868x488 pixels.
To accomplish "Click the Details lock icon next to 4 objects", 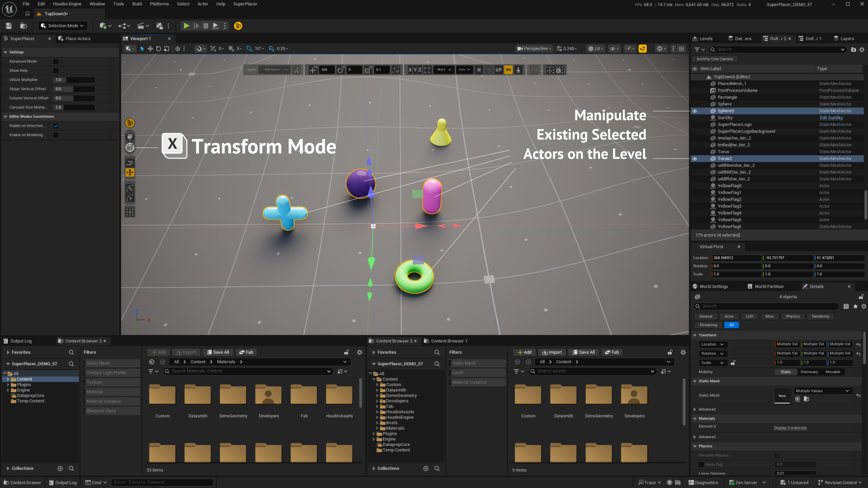I will point(861,297).
